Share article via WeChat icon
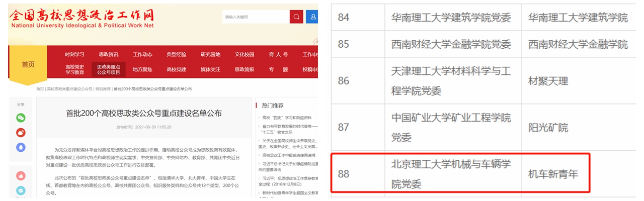 [21, 118]
